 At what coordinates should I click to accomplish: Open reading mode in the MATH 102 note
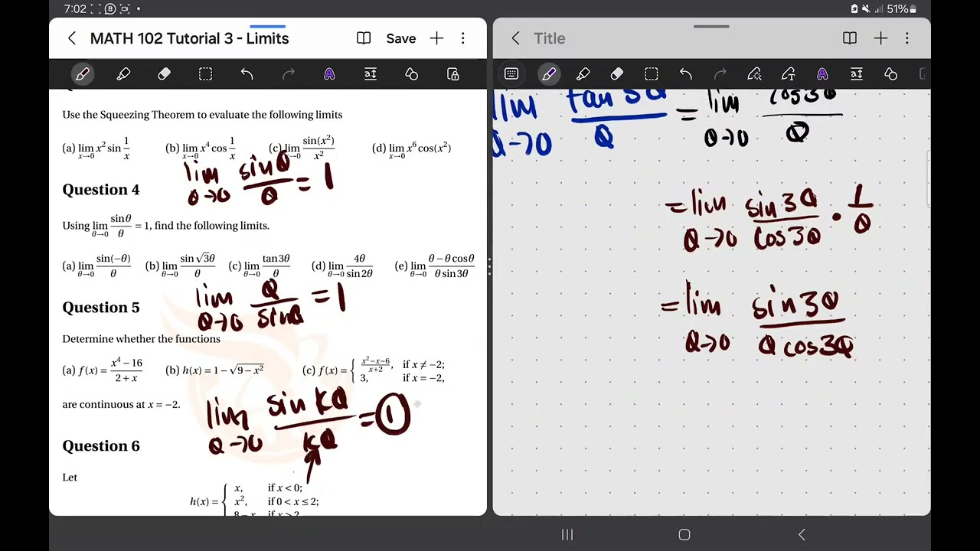(364, 38)
